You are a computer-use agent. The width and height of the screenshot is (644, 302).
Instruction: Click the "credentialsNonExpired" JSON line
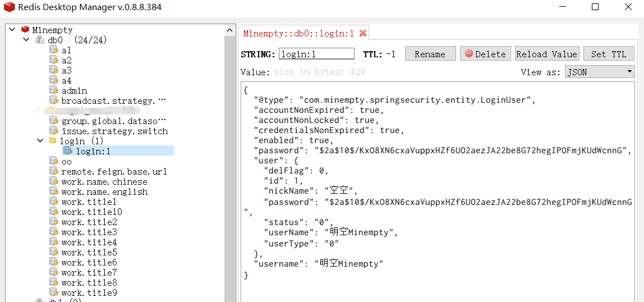click(329, 130)
